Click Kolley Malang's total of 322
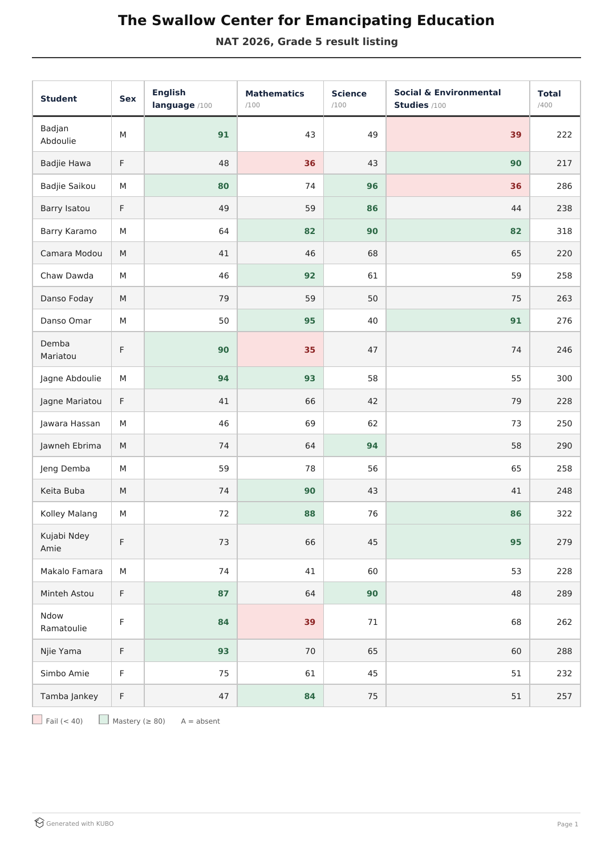The image size is (613, 868). pos(564,514)
